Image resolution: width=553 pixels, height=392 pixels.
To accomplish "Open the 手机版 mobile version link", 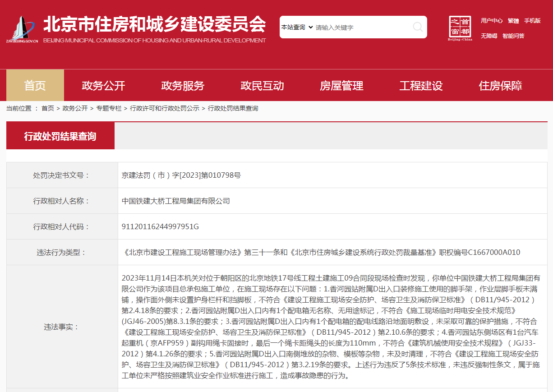I will click(532, 21).
